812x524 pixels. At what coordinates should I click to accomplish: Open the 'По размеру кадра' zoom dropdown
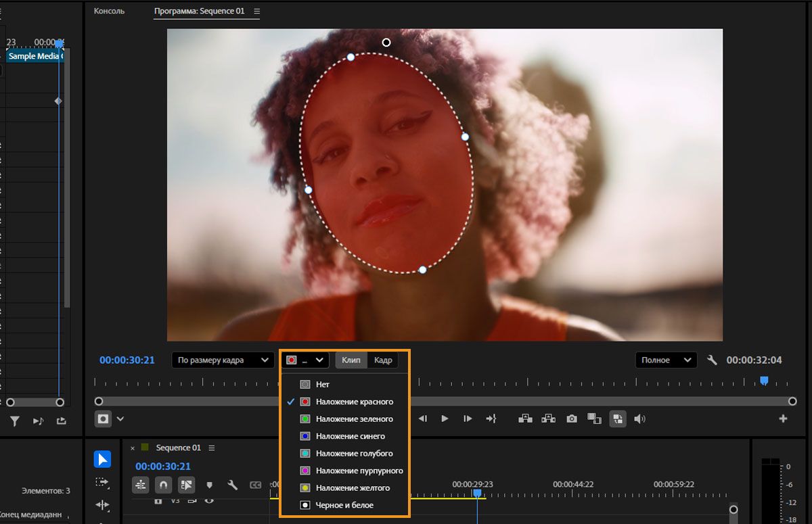click(223, 360)
